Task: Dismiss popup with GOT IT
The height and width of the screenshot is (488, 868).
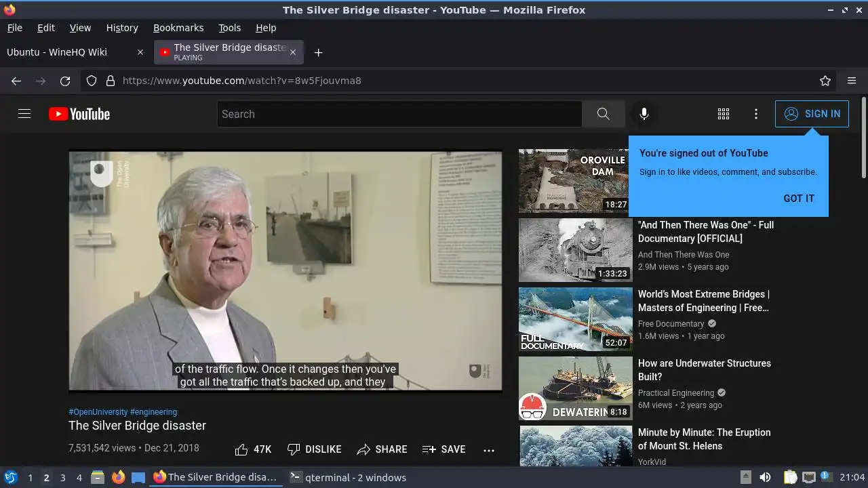Action: coord(799,199)
